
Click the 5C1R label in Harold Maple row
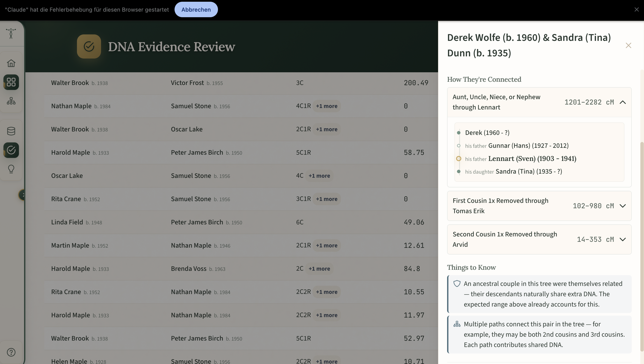click(x=303, y=153)
